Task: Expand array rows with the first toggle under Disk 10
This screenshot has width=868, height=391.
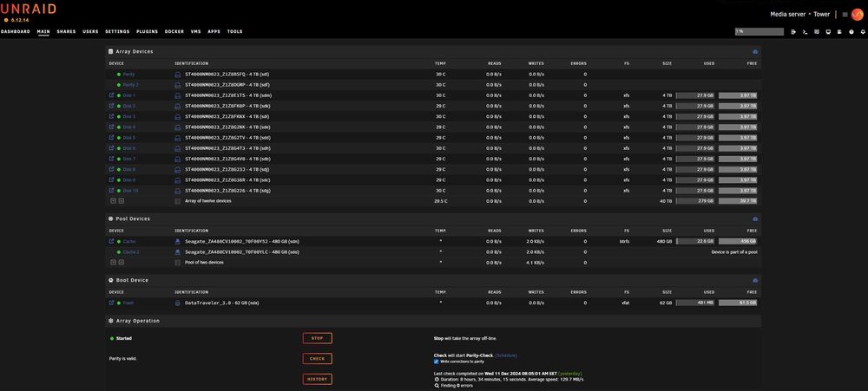Action: pyautogui.click(x=113, y=201)
